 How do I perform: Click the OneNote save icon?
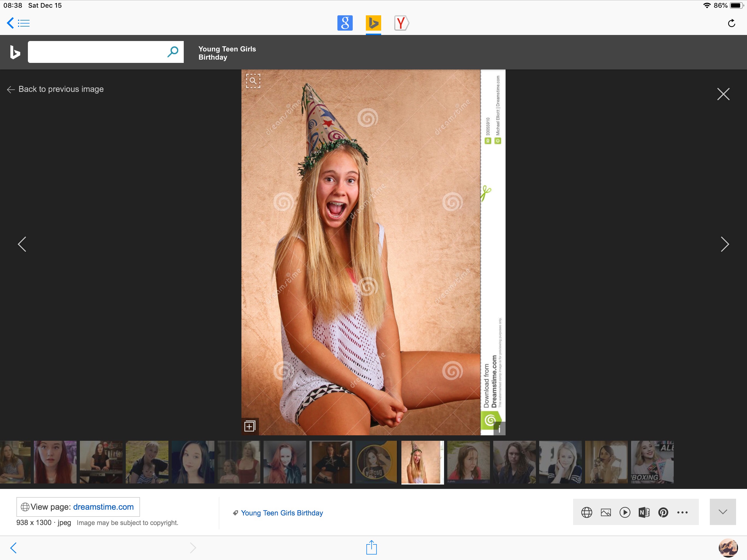(644, 512)
